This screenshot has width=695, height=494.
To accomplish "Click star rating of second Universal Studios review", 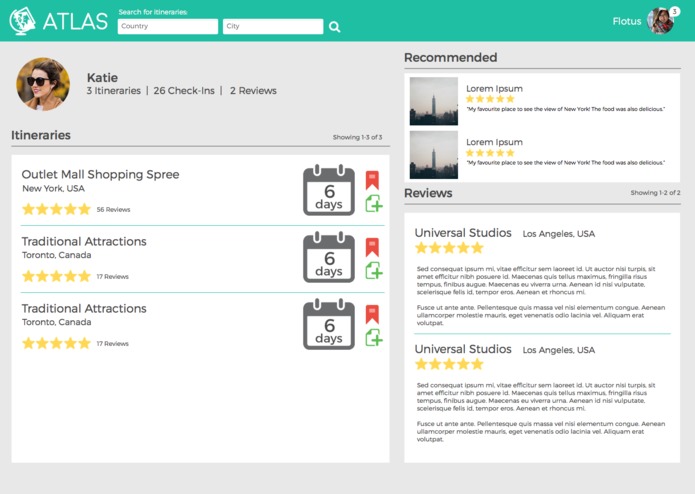I will pos(449,364).
